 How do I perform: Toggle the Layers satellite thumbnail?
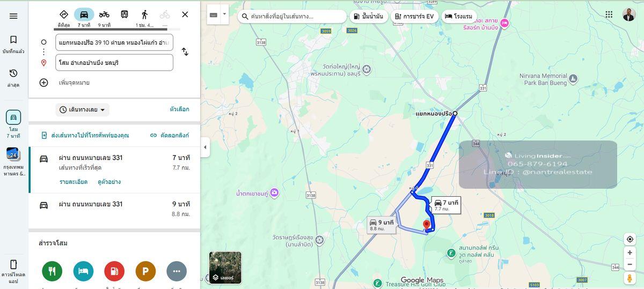(x=225, y=268)
